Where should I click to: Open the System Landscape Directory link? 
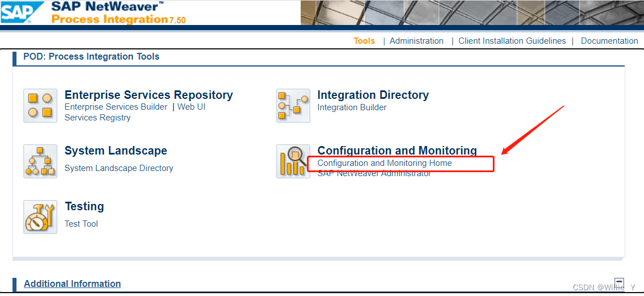(x=119, y=168)
